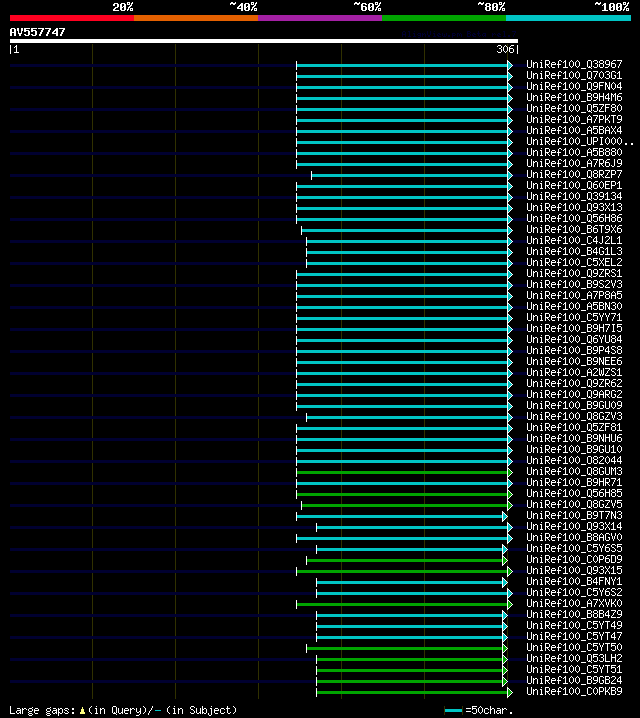
Task: Click the UniRef100_Q8RZP7 label
Action: [x=574, y=174]
